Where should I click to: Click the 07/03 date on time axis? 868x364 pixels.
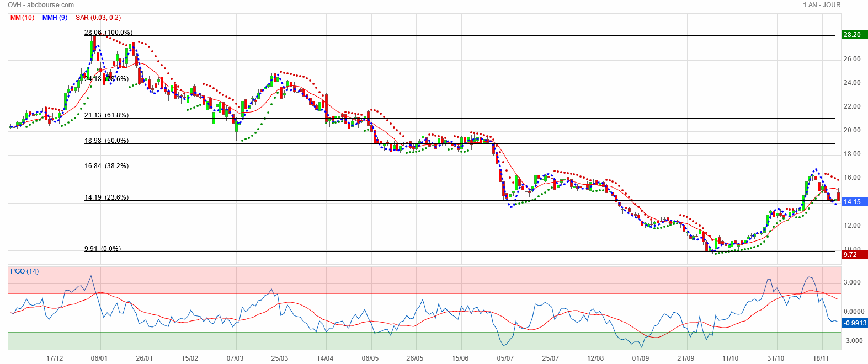coord(235,358)
